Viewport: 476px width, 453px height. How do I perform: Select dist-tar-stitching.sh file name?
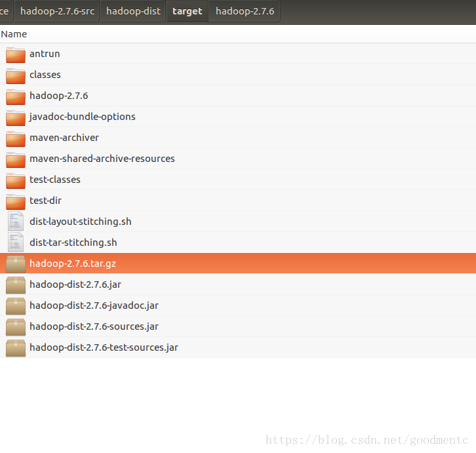point(73,243)
